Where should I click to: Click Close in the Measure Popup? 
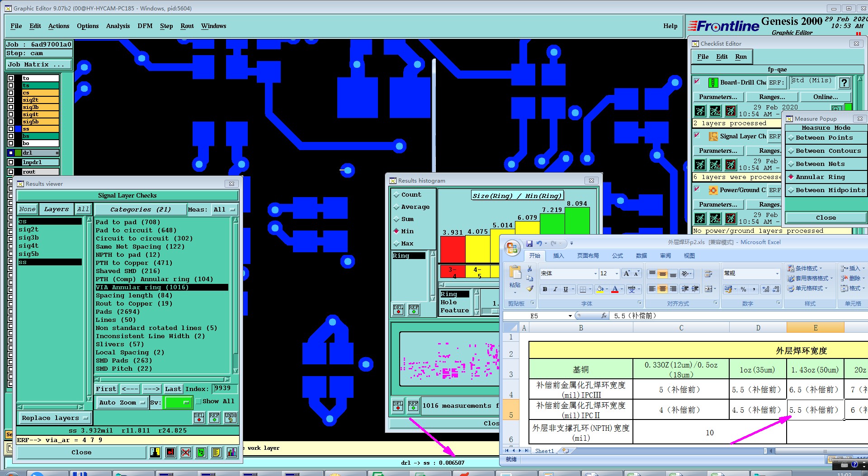[826, 218]
